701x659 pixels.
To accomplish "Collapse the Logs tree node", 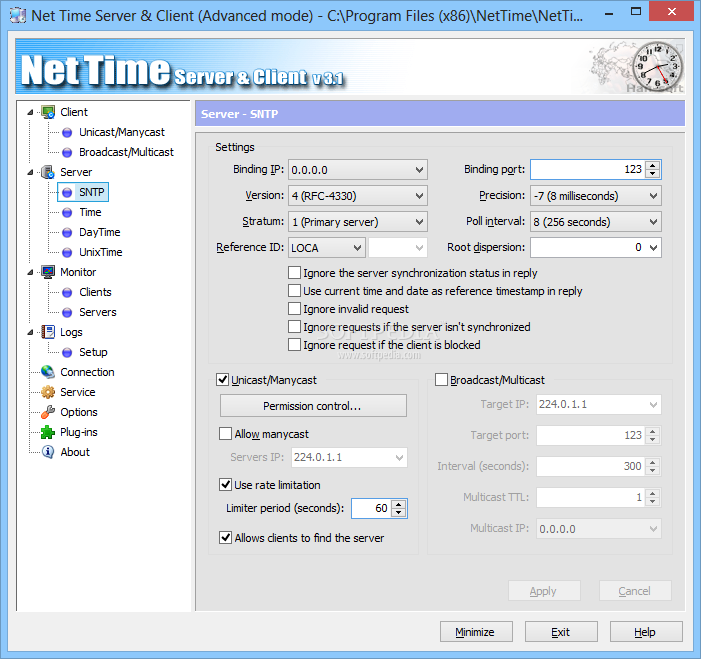I will tap(30, 332).
